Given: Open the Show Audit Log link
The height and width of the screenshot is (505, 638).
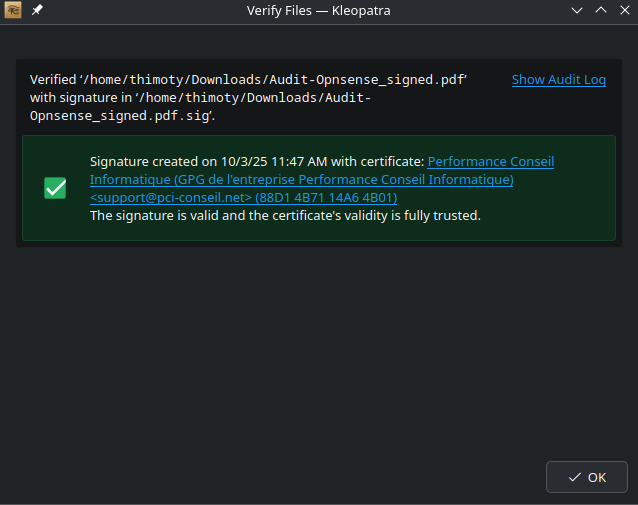Looking at the screenshot, I should click(x=558, y=80).
